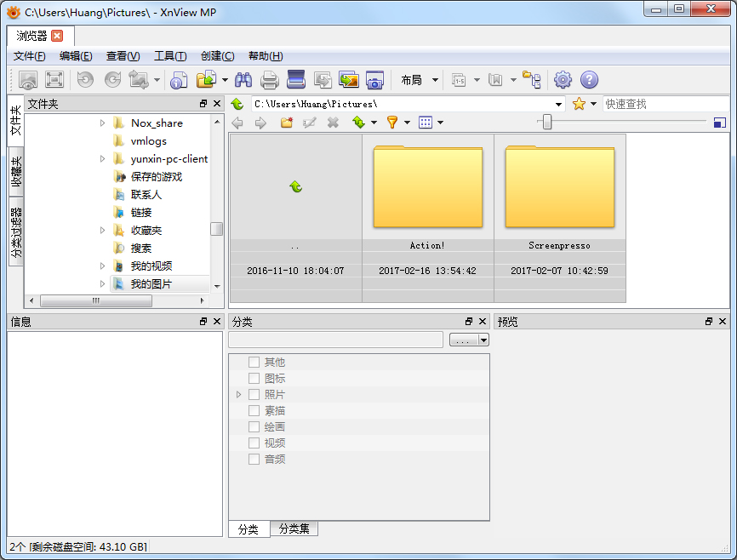The image size is (737, 560).
Task: Click the printer icon
Action: click(269, 80)
